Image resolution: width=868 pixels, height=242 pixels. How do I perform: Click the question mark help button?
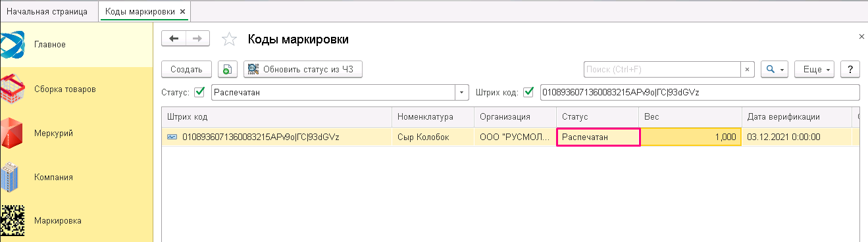(850, 69)
